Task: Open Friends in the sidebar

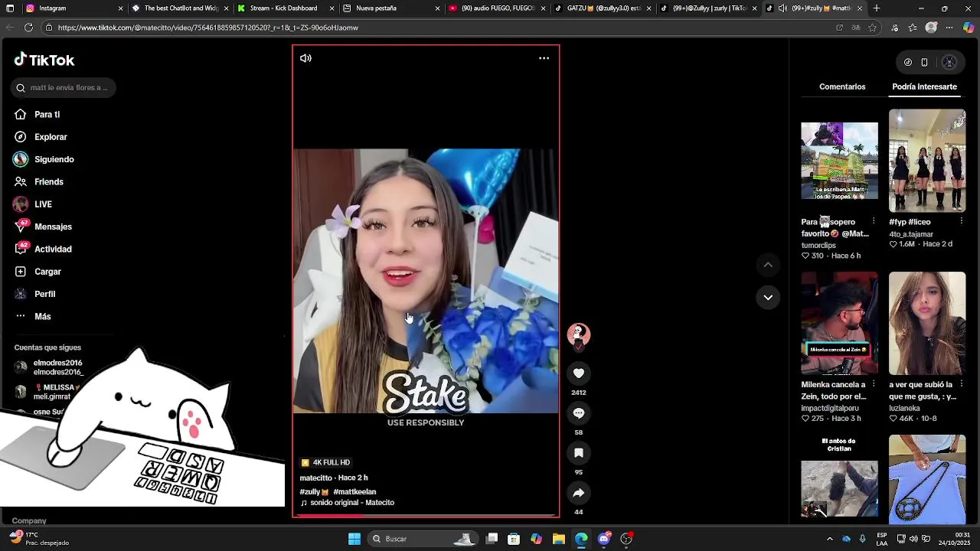Action: point(48,182)
